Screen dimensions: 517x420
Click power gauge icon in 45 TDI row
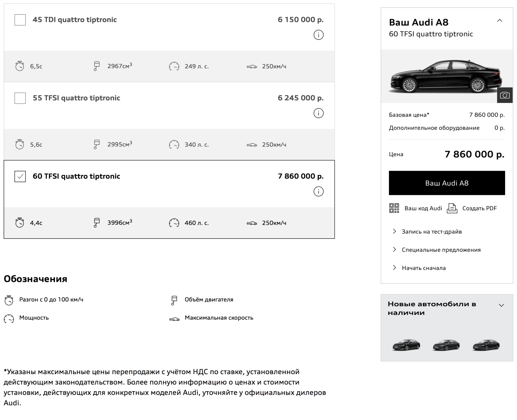174,66
